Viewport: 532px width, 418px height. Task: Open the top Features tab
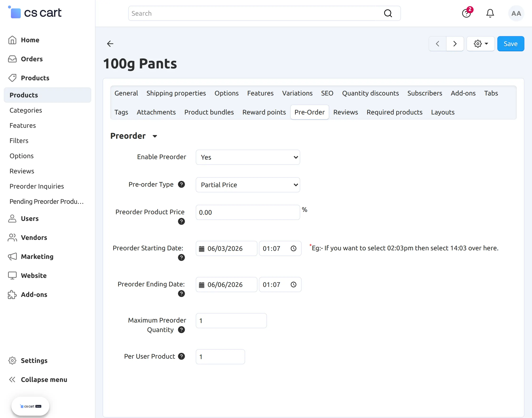[x=260, y=93]
